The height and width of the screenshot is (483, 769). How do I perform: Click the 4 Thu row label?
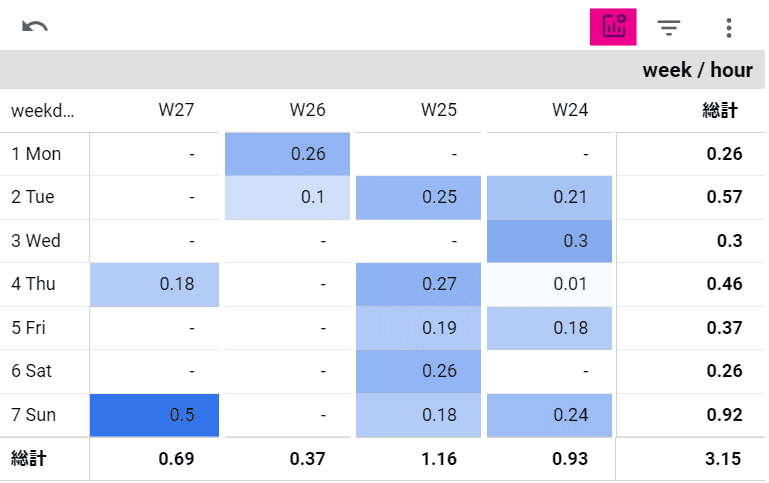click(34, 284)
